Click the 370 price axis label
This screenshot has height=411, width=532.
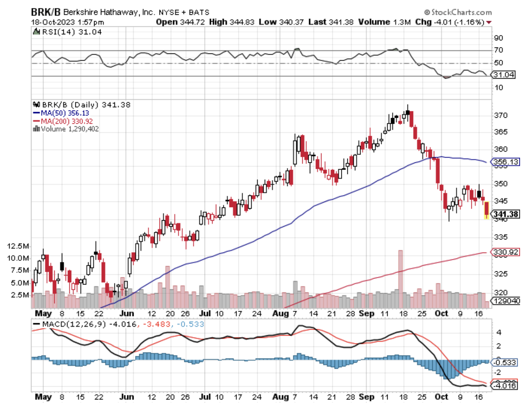pos(501,115)
